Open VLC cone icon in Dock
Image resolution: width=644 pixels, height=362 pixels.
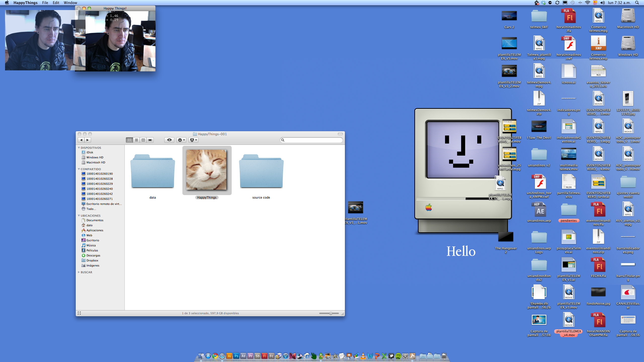(x=363, y=356)
